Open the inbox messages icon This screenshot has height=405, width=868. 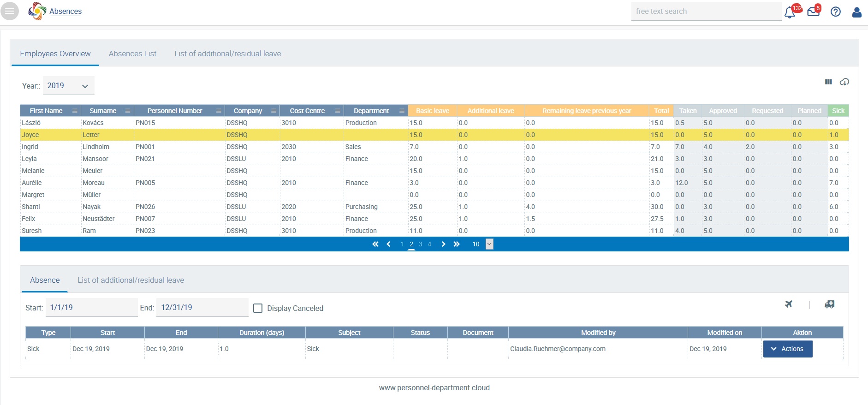point(814,12)
